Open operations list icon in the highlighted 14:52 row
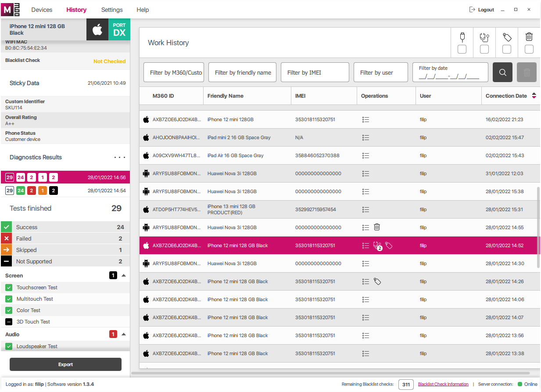 pos(365,245)
